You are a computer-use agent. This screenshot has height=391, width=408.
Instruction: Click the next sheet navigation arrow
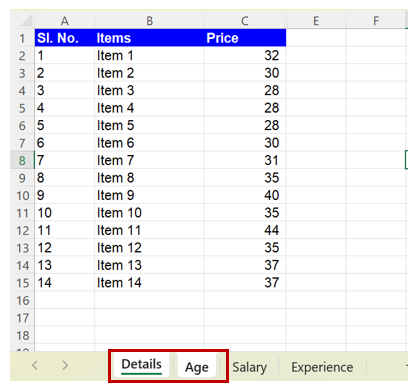(65, 365)
